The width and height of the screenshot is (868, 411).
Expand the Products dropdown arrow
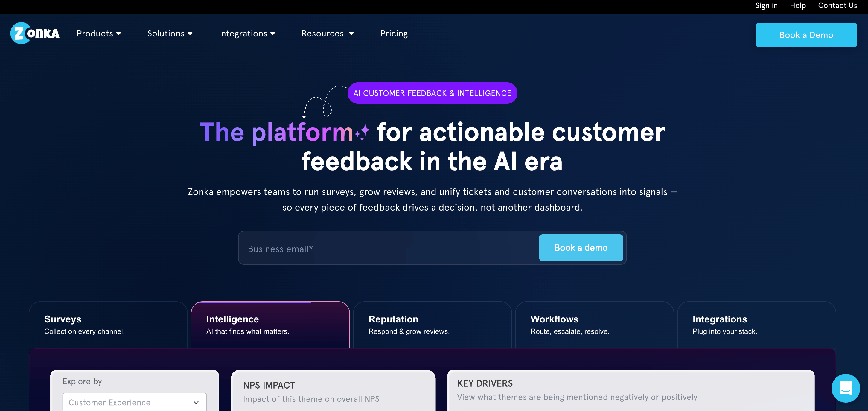119,34
